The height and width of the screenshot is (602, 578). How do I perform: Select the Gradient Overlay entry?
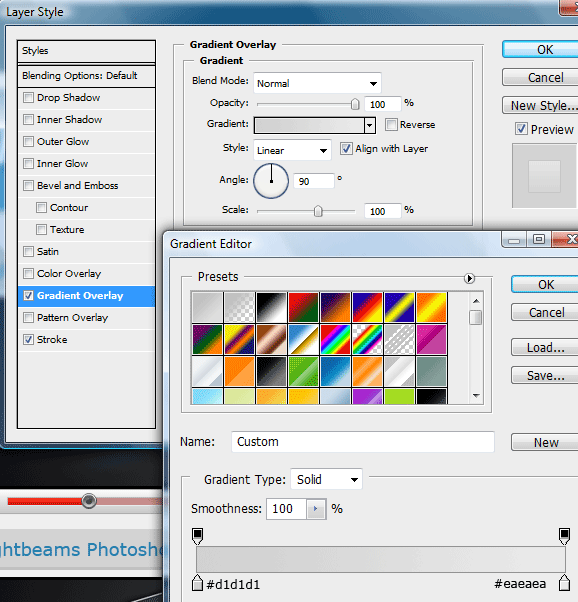tap(86, 296)
